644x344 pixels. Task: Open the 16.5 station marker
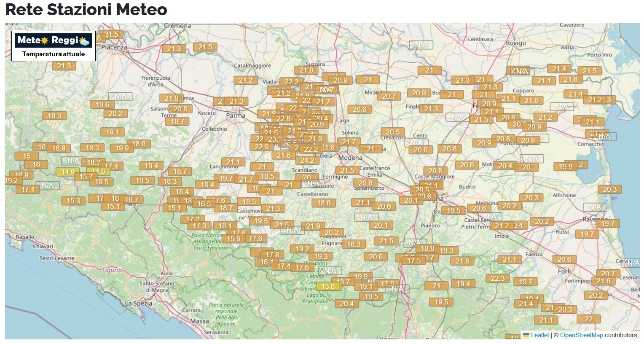pos(204,204)
